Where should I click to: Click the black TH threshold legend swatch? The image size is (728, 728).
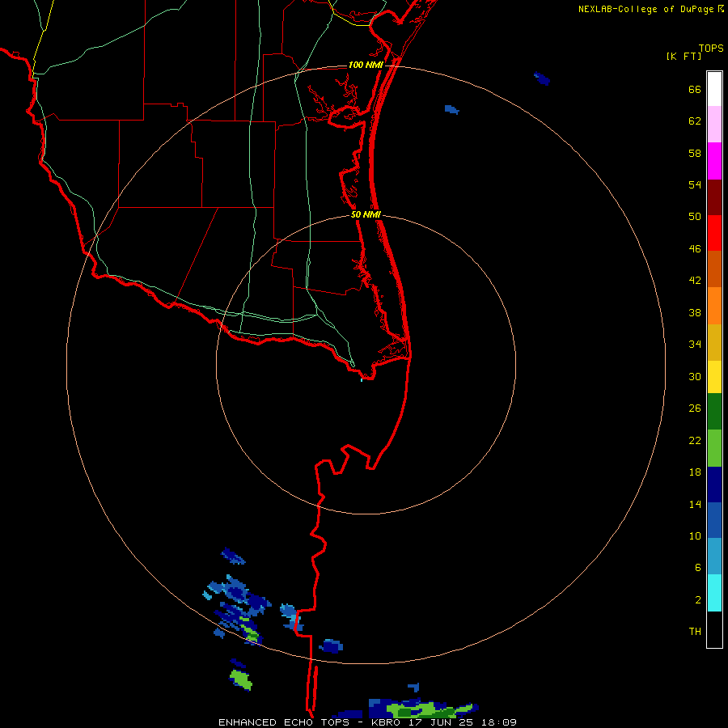(714, 629)
